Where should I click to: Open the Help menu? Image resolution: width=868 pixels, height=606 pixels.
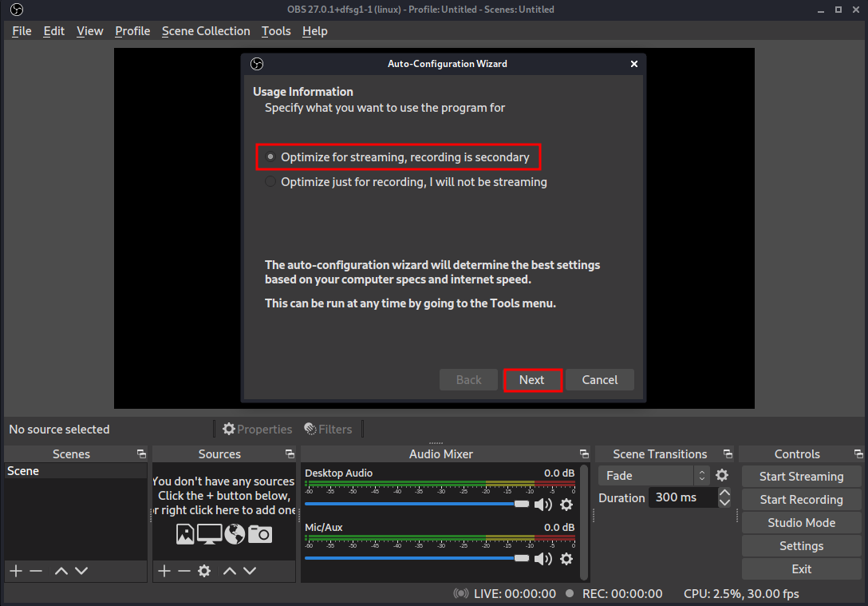point(314,31)
